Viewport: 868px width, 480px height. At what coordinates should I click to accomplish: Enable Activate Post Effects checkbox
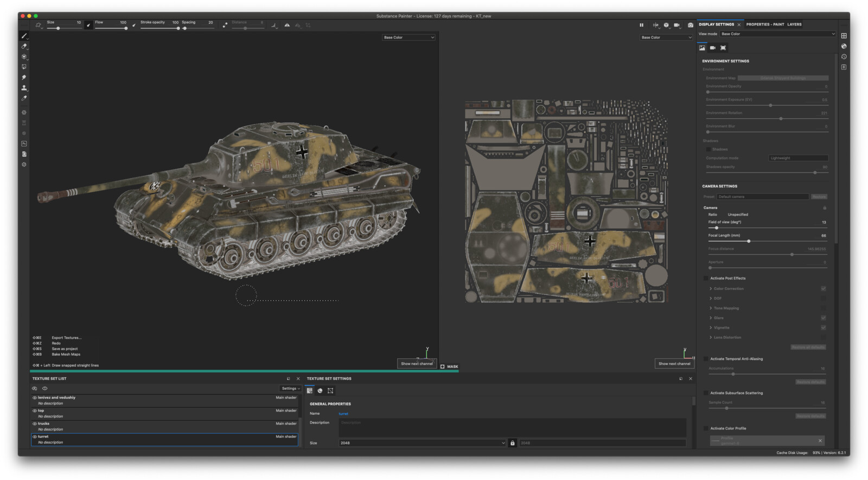[x=706, y=278]
